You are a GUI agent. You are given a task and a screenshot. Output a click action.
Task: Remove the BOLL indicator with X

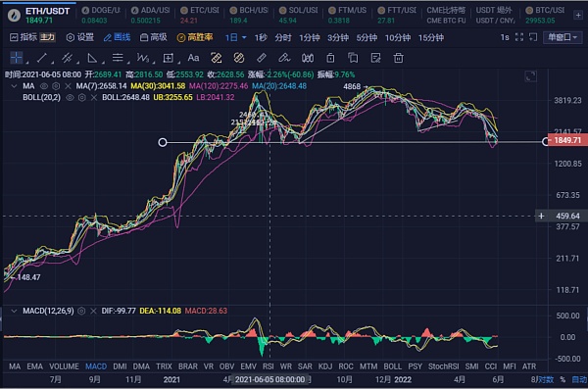pyautogui.click(x=94, y=98)
